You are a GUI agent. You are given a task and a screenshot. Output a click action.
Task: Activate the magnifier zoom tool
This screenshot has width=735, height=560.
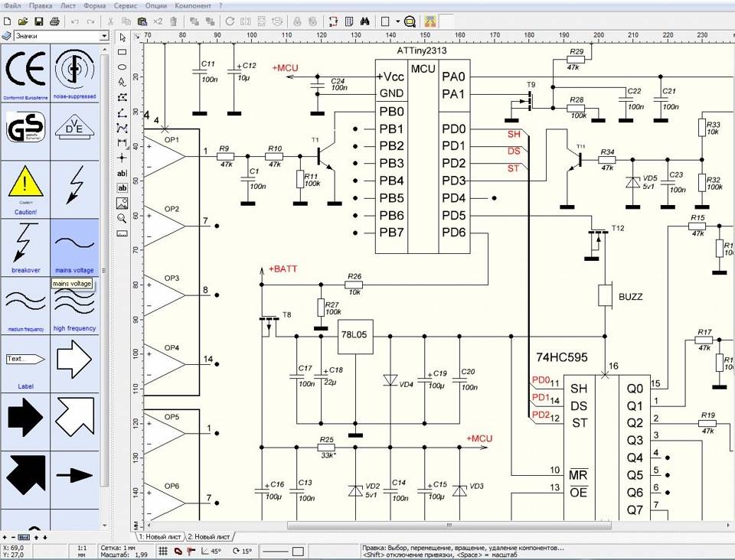(x=122, y=217)
